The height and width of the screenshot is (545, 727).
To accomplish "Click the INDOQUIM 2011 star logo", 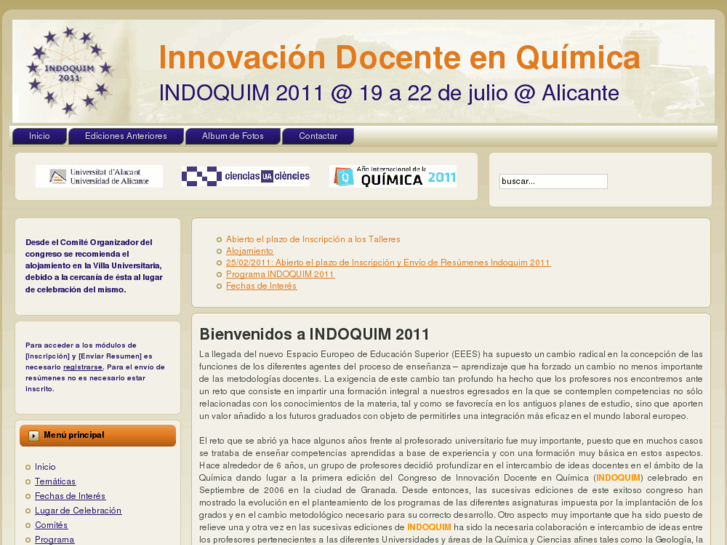I will click(70, 71).
